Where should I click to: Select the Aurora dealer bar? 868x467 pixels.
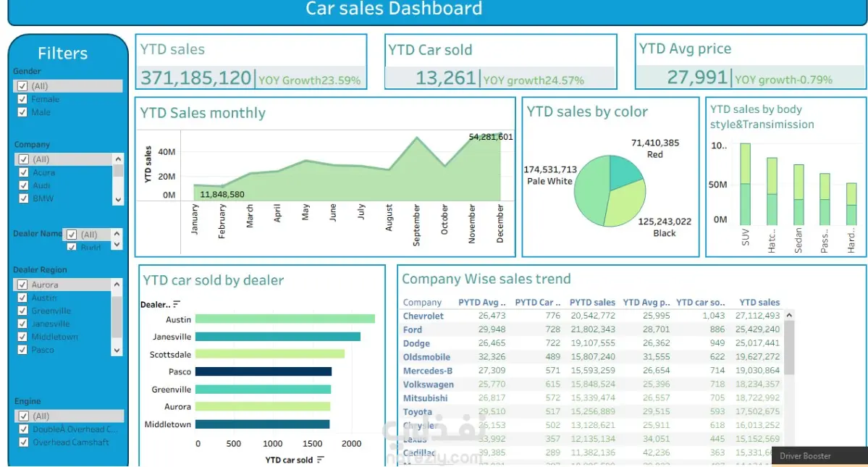(263, 406)
